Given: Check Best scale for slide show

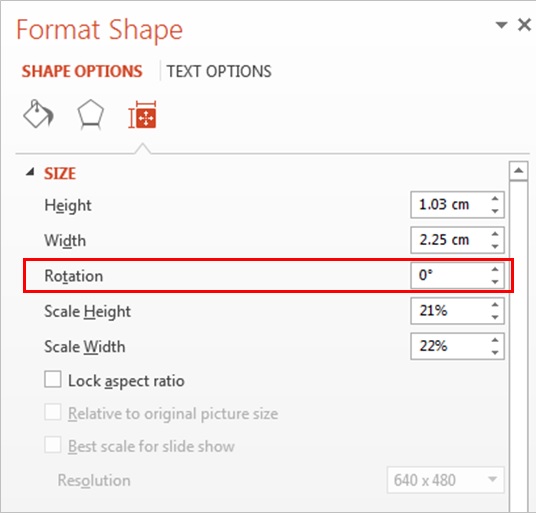Looking at the screenshot, I should coord(53,445).
